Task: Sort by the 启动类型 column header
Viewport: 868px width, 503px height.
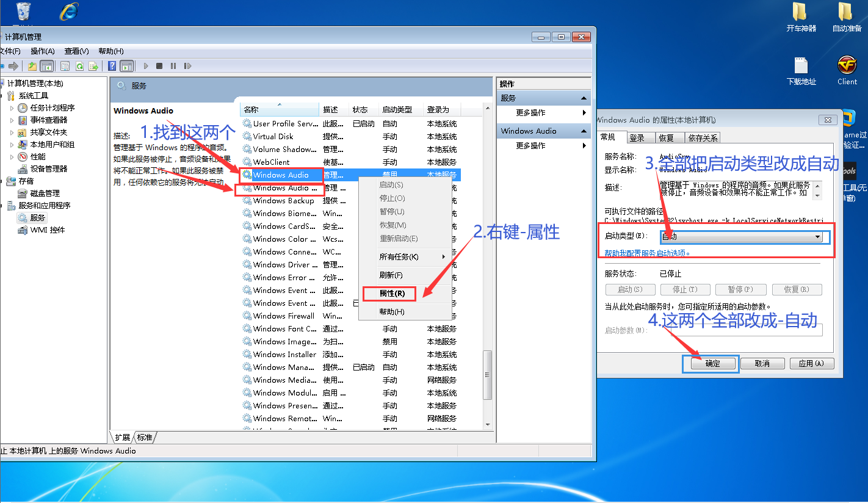Action: tap(401, 110)
